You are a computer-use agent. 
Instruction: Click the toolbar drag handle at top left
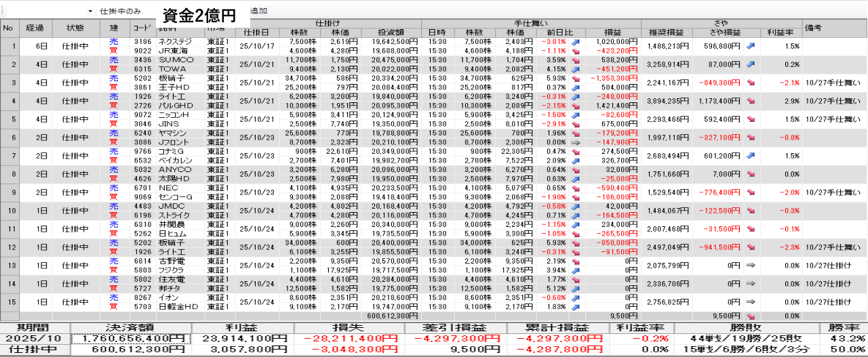pyautogui.click(x=3, y=12)
